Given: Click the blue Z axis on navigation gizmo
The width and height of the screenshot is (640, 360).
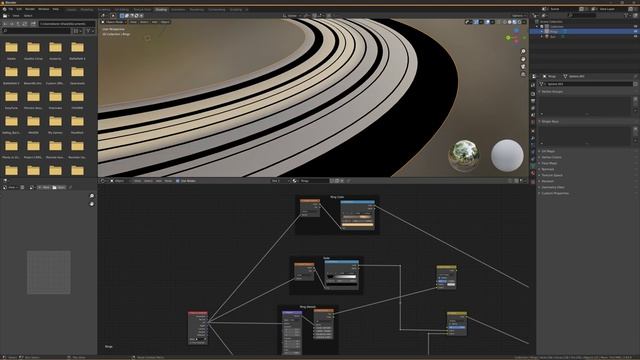Looking at the screenshot, I should click(x=517, y=31).
